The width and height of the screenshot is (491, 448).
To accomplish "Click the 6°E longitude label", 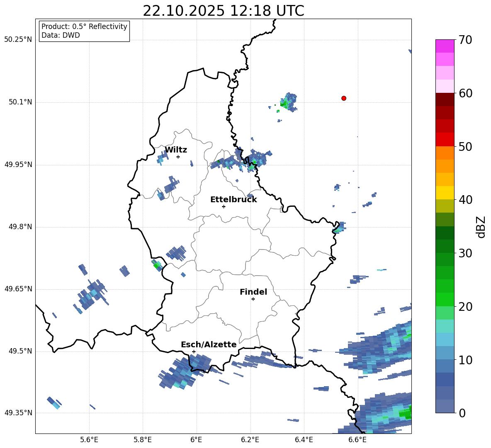I will click(196, 440).
